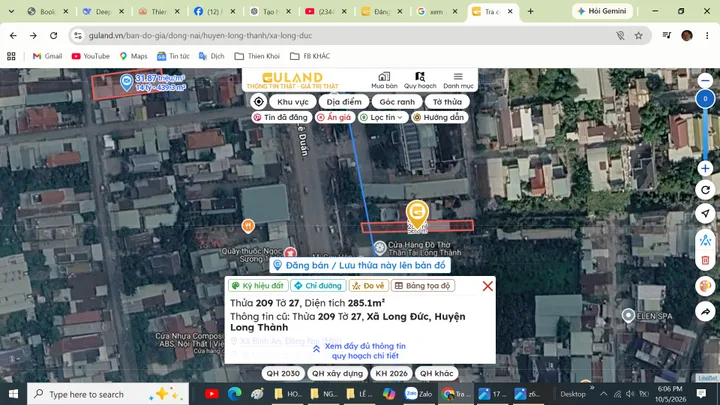Select the measure distance drawing tool
720x405 pixels.
(x=705, y=240)
